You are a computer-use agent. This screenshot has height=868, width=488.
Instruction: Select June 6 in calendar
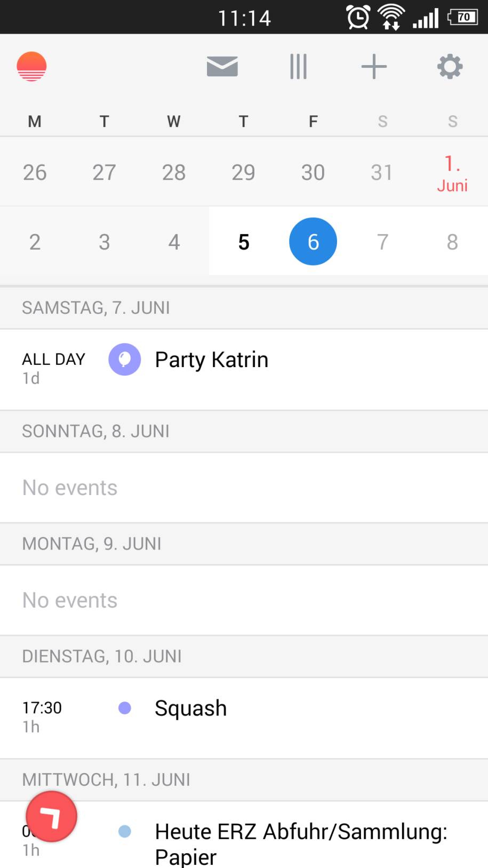(x=313, y=242)
